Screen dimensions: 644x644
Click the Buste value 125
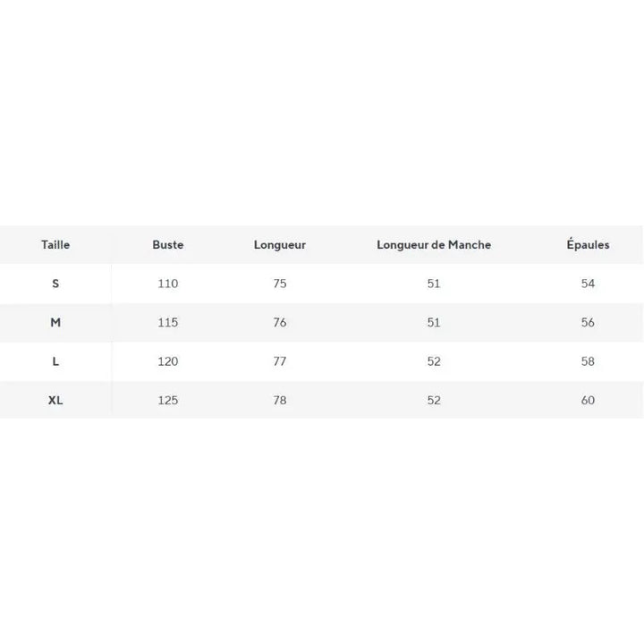pyautogui.click(x=168, y=400)
